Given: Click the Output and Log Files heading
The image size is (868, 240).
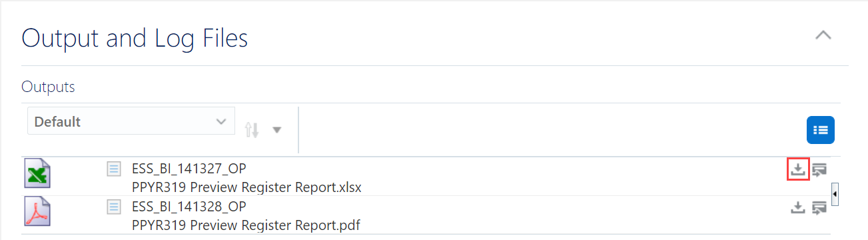Looking at the screenshot, I should pos(135,38).
